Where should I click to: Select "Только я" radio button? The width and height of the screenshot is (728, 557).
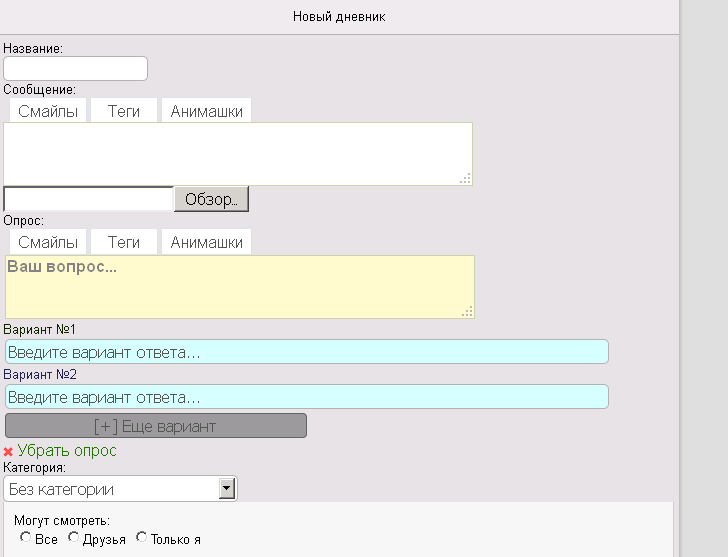[141, 538]
